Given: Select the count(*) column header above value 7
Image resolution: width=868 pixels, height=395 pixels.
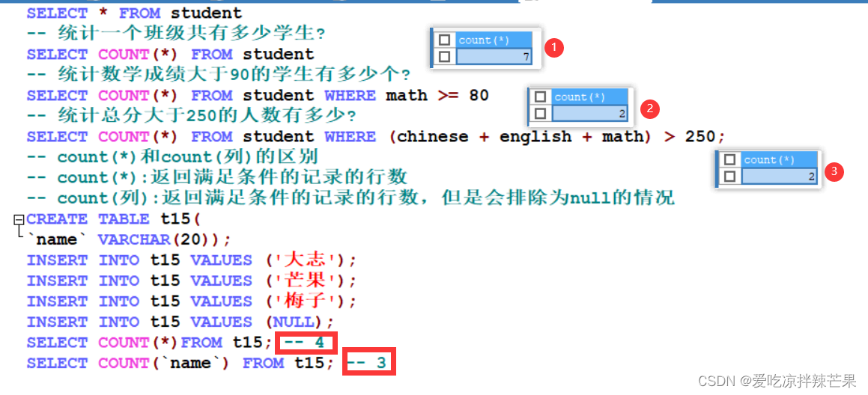Looking at the screenshot, I should coord(494,40).
